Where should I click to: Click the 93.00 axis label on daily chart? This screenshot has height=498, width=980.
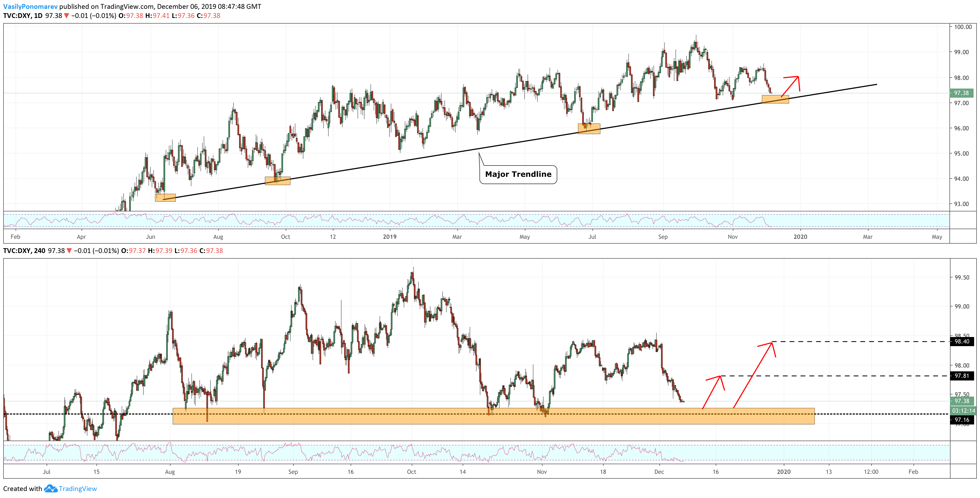coord(961,204)
